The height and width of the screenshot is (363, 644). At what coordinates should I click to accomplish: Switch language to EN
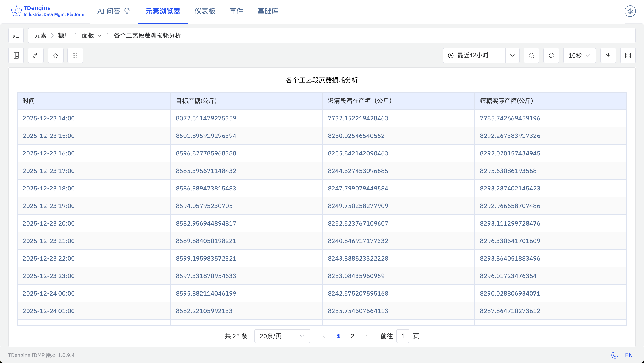pos(629,355)
